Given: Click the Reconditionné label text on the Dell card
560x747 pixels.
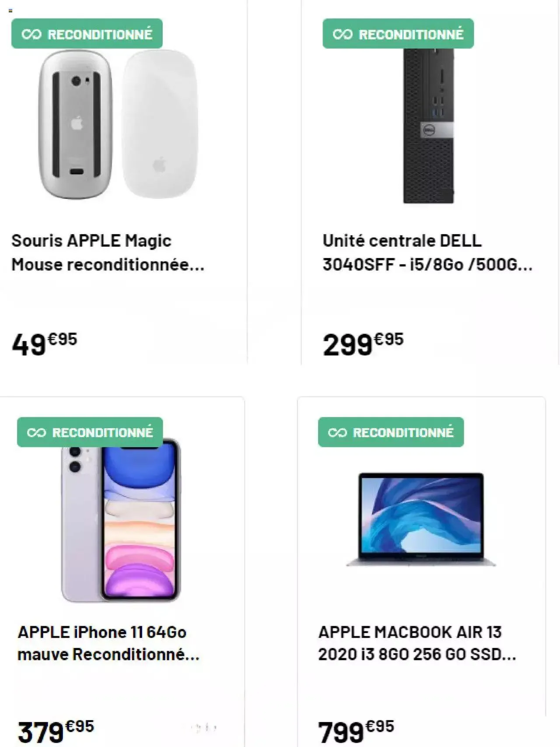Looking at the screenshot, I should 411,34.
